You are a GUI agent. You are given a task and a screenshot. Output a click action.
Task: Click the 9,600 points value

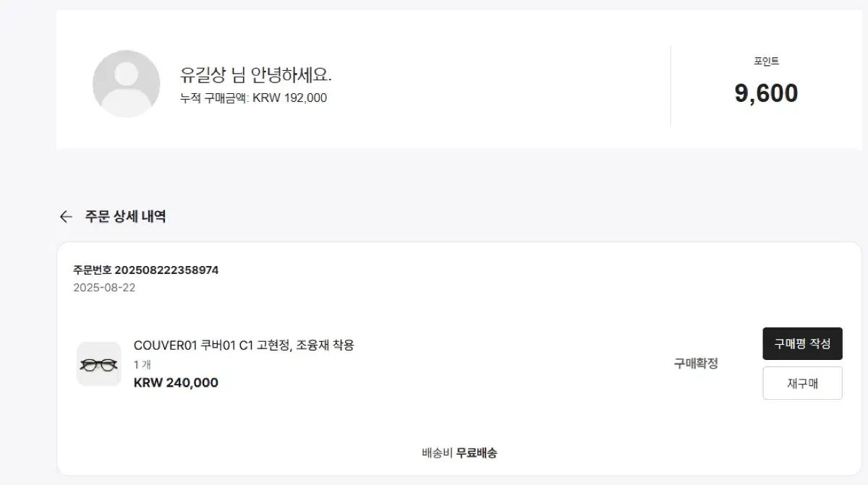766,93
